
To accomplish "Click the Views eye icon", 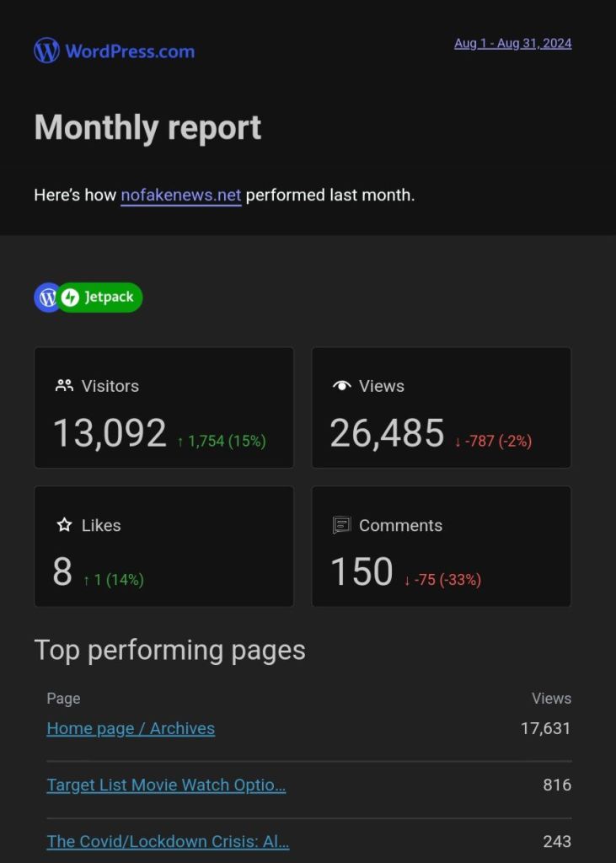I will click(341, 386).
